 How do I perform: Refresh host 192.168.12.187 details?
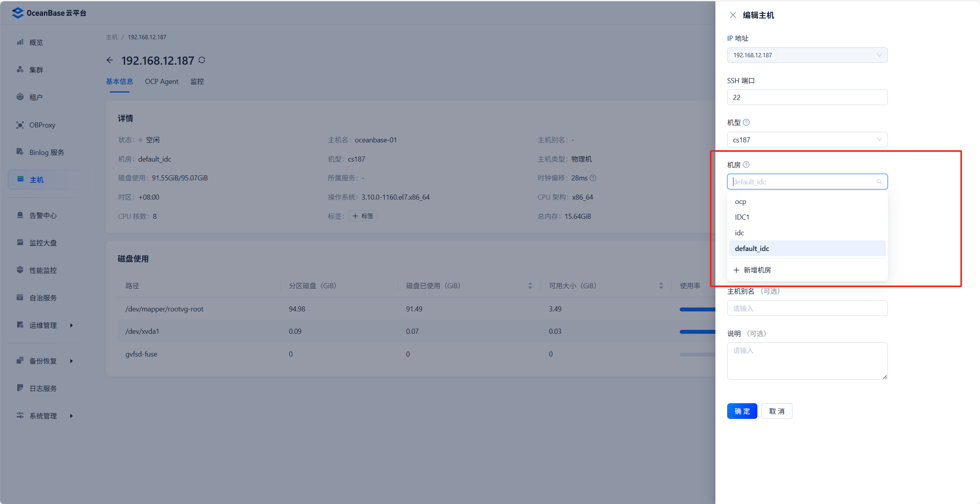tap(202, 60)
